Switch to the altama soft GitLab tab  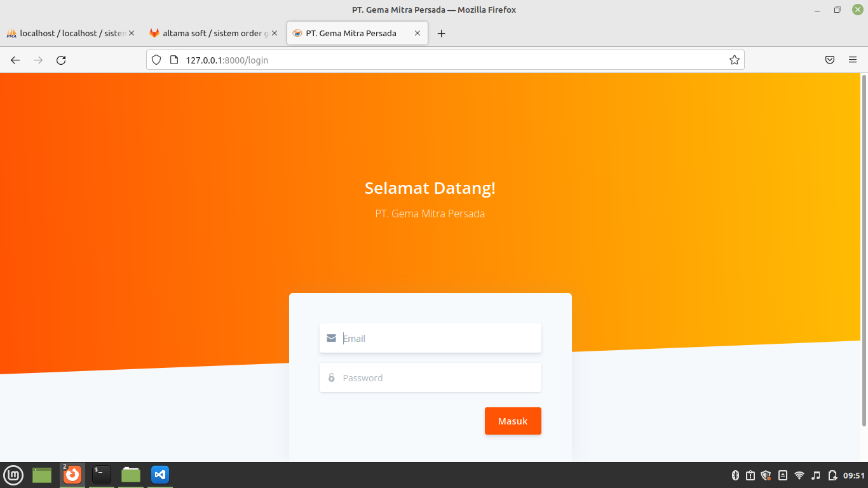pos(214,33)
